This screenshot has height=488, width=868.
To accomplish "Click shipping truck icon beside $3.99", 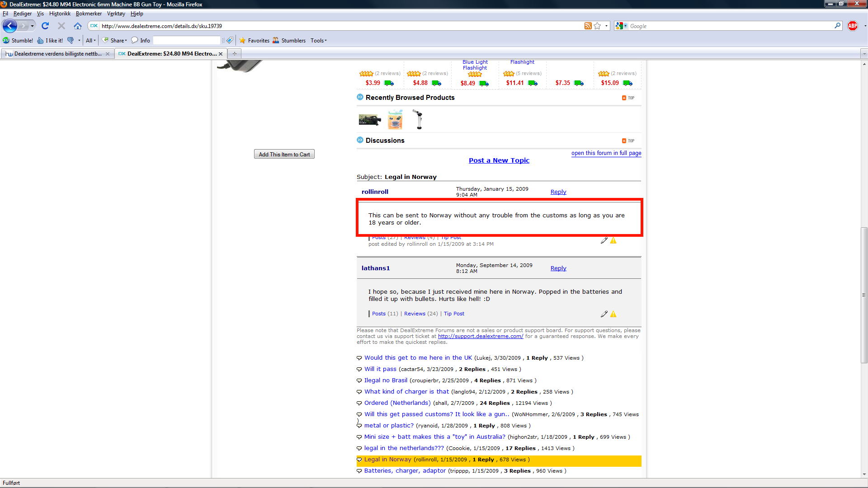I will tap(389, 83).
